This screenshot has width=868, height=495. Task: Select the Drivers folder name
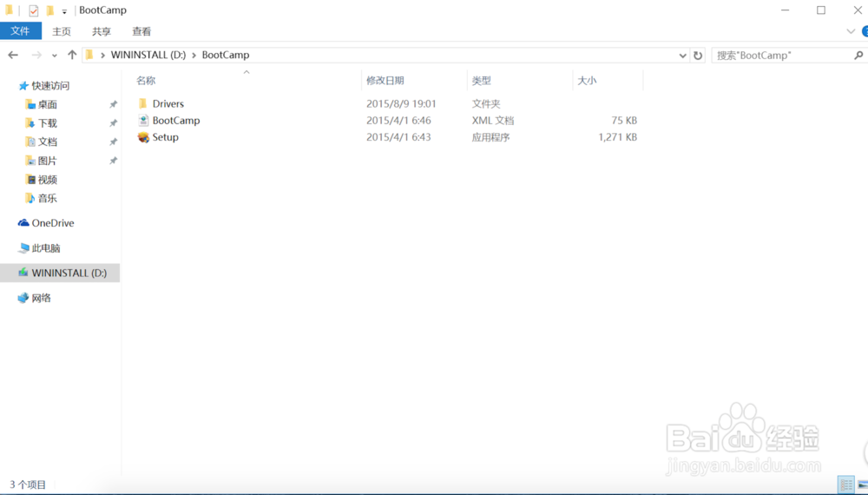coord(168,103)
